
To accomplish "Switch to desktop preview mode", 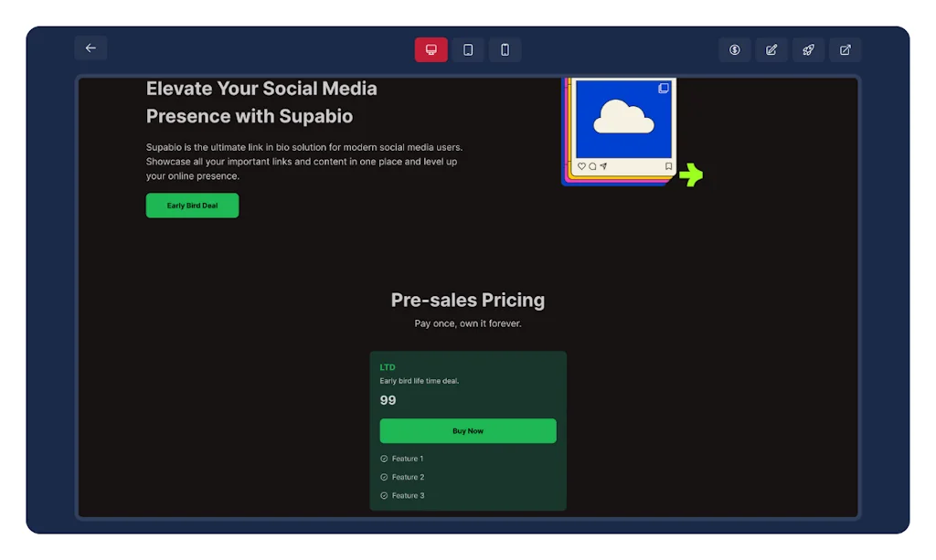I will point(431,49).
